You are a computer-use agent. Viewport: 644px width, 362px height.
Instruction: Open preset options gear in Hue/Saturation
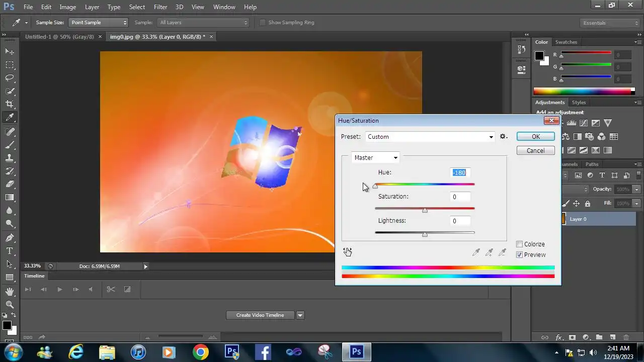tap(504, 137)
